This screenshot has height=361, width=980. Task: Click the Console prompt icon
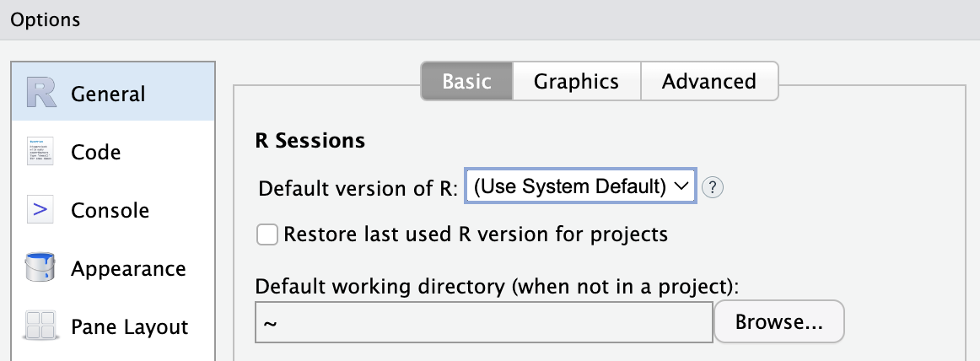(40, 210)
